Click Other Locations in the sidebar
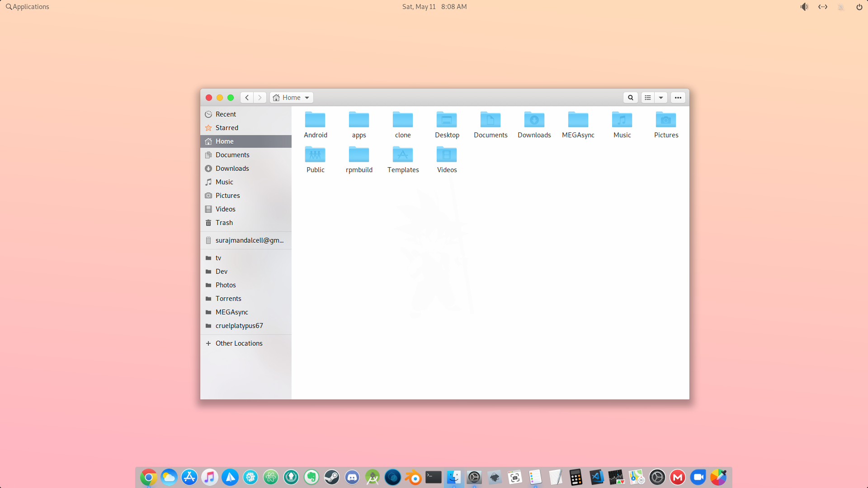The height and width of the screenshot is (488, 868). tap(239, 343)
